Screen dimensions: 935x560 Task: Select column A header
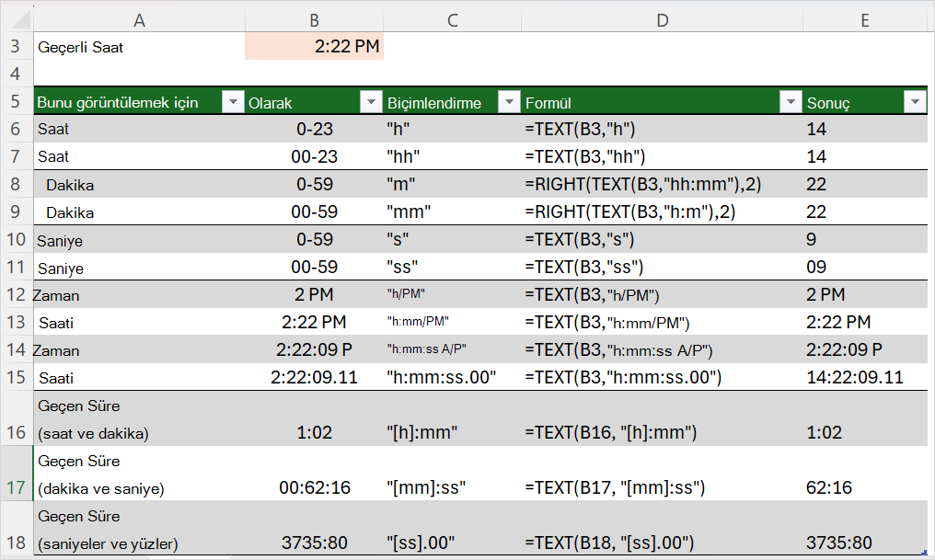tap(139, 20)
